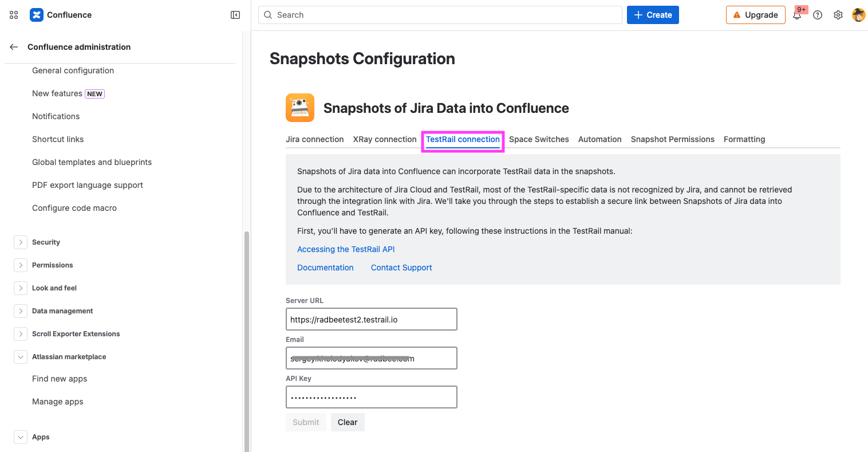Image resolution: width=868 pixels, height=452 pixels.
Task: Click the search magnifier icon
Action: [x=268, y=15]
